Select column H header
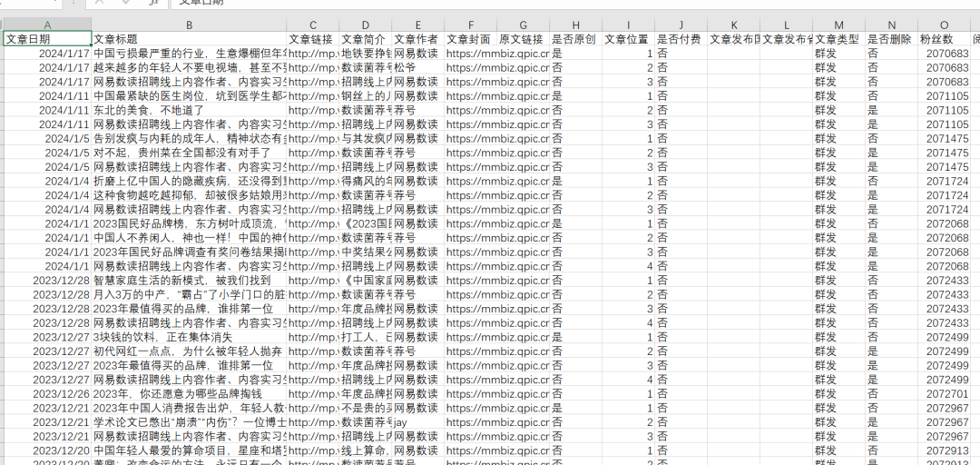980x465 pixels. coord(575,25)
